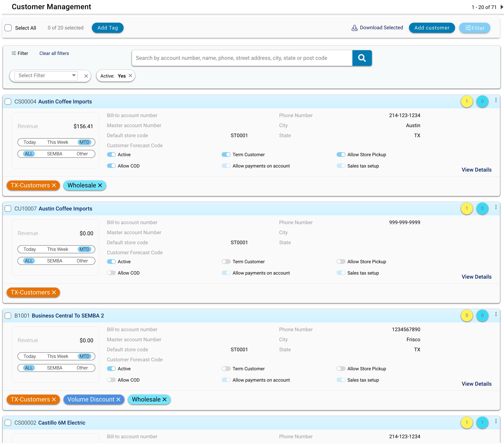Viewport: 504px width, 447px height.
Task: Open the Select Filter dropdown
Action: [x=46, y=75]
